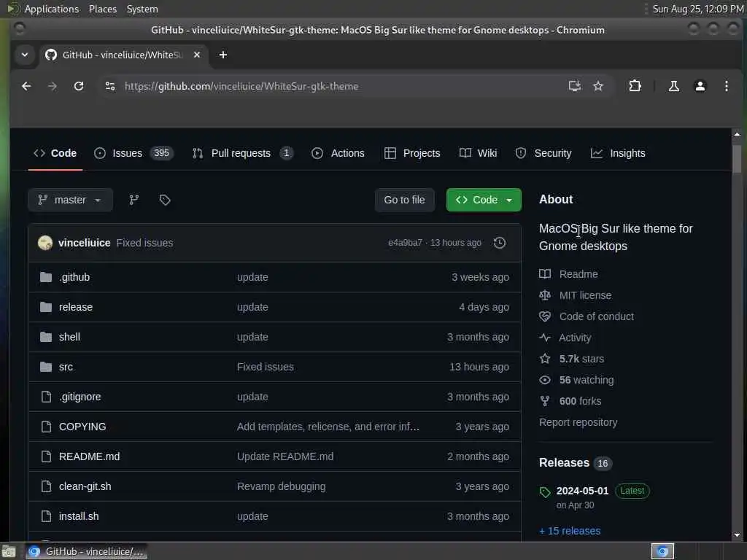Open the browser profile avatar icon

pyautogui.click(x=700, y=86)
